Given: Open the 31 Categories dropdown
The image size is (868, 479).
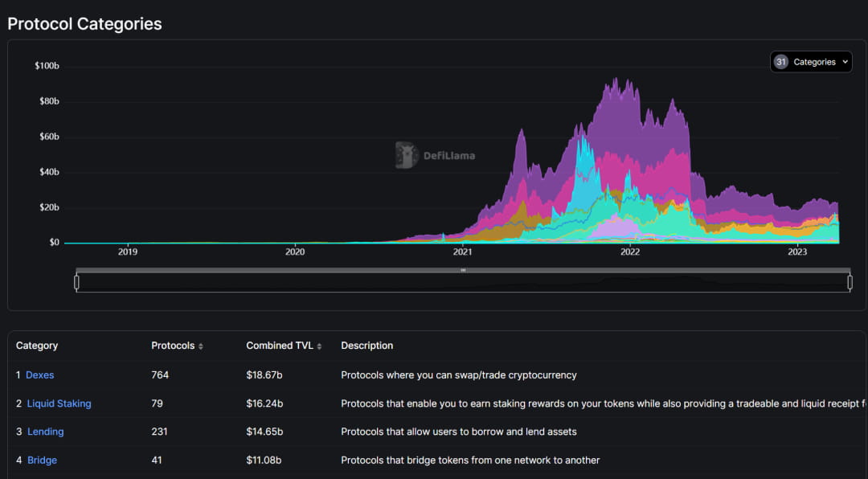Looking at the screenshot, I should 811,62.
